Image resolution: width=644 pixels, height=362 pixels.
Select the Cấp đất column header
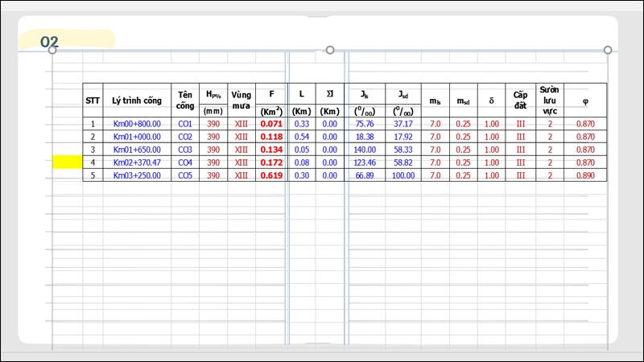(x=520, y=100)
